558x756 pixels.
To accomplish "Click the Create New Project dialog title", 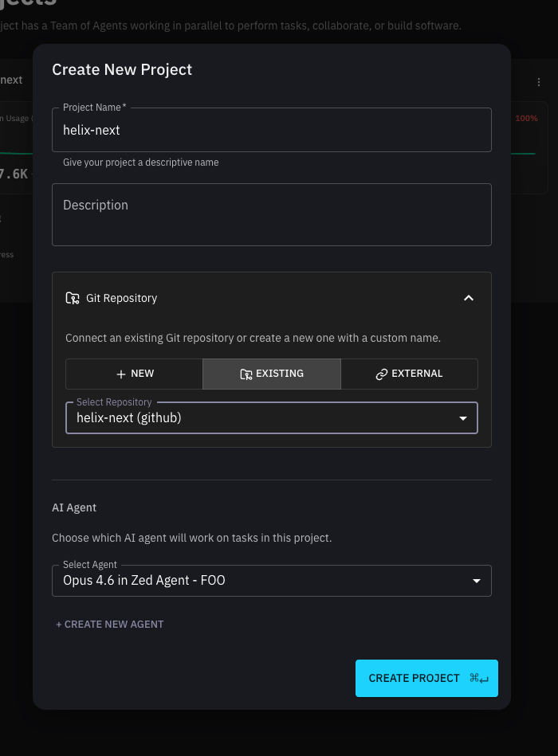I will [122, 69].
